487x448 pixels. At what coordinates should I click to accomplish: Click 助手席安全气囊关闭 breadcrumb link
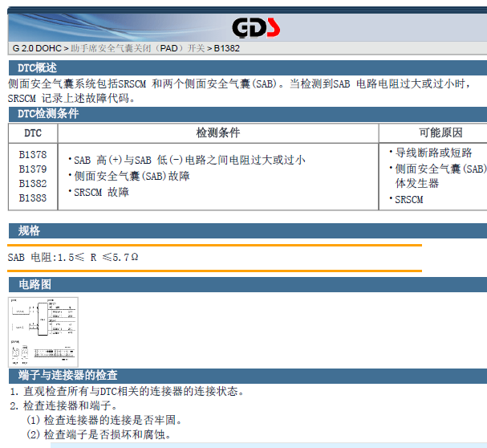(137, 48)
